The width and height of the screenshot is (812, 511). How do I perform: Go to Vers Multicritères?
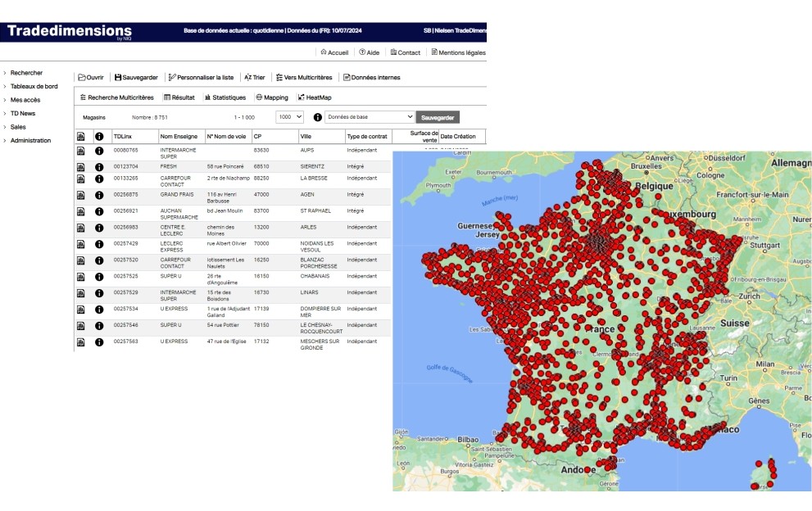304,78
